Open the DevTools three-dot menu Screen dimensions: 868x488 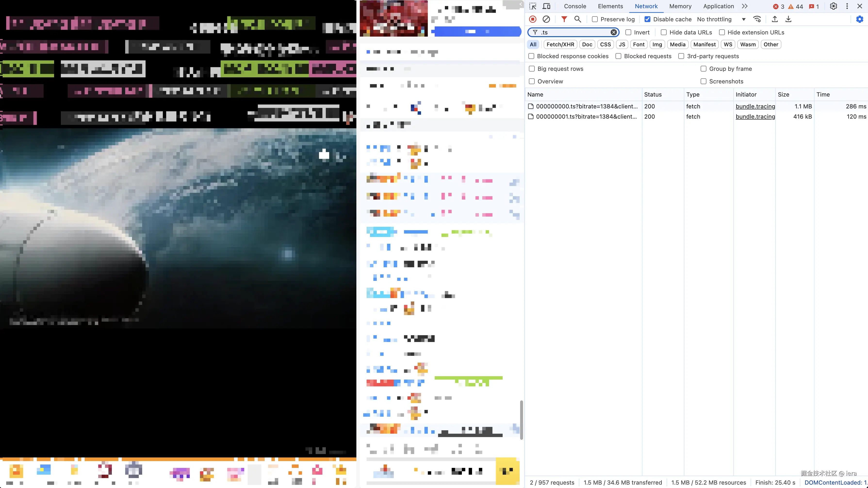(847, 6)
